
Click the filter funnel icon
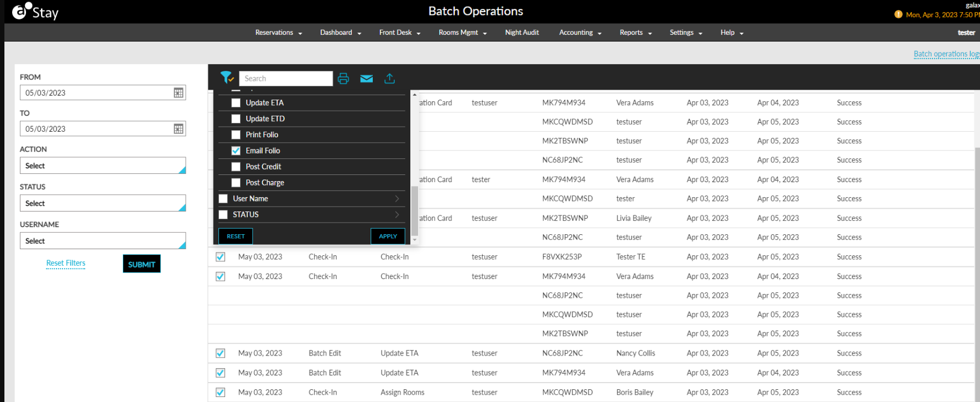(227, 78)
